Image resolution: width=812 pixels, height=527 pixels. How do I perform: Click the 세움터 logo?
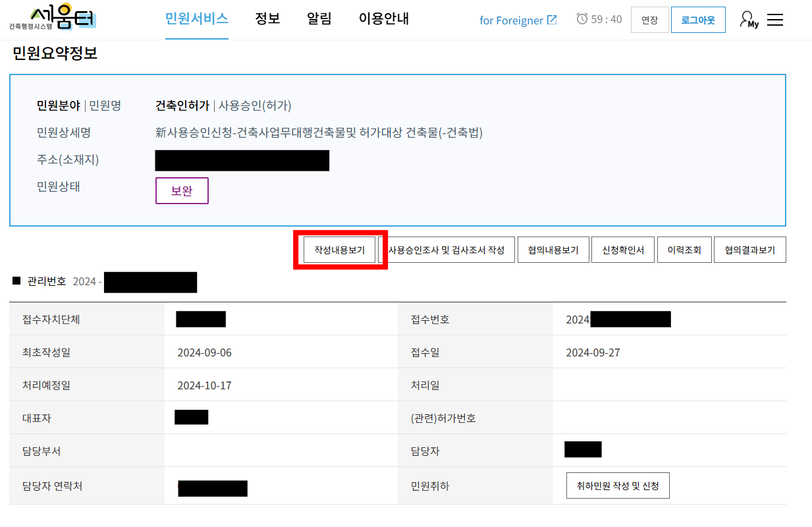click(x=52, y=17)
